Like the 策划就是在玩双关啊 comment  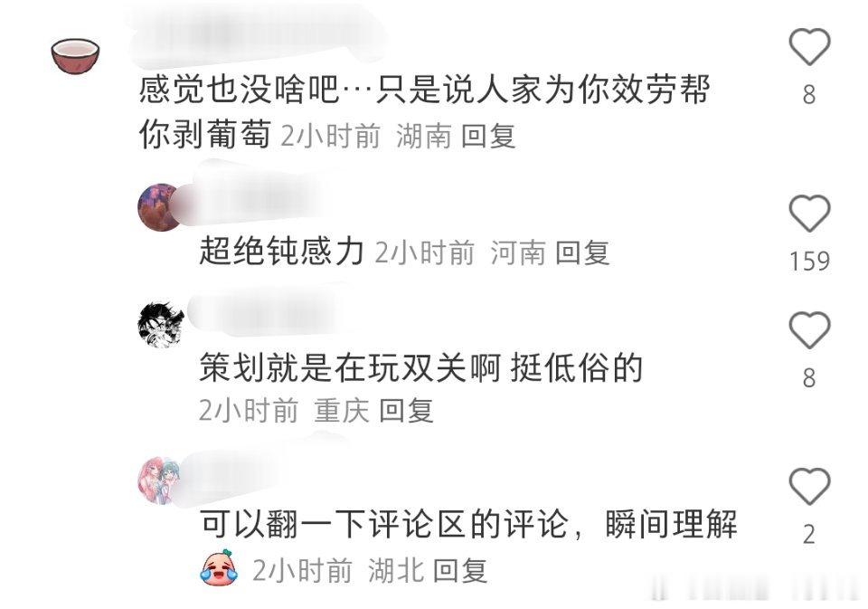[808, 330]
